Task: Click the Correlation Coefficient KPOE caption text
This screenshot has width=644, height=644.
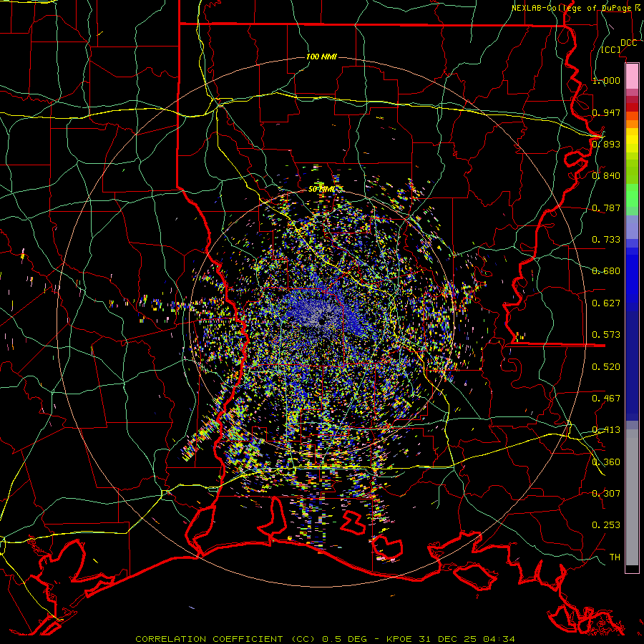Action: (x=325, y=639)
